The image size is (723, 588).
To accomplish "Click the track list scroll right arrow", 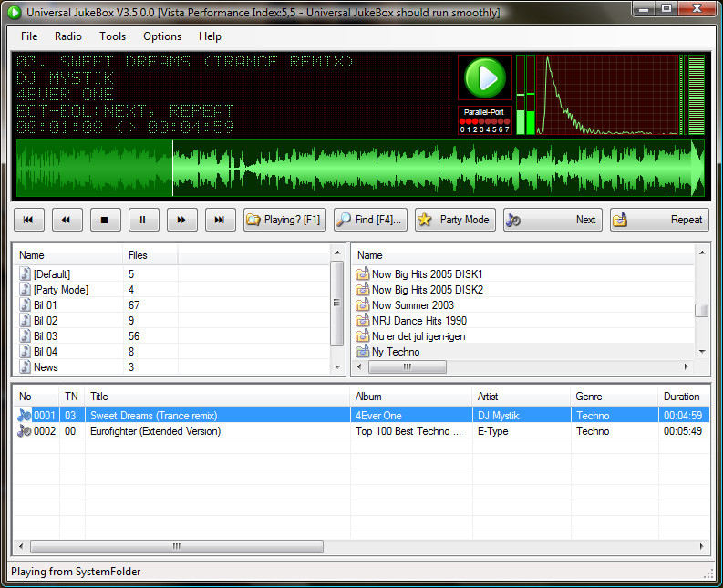I will click(702, 546).
